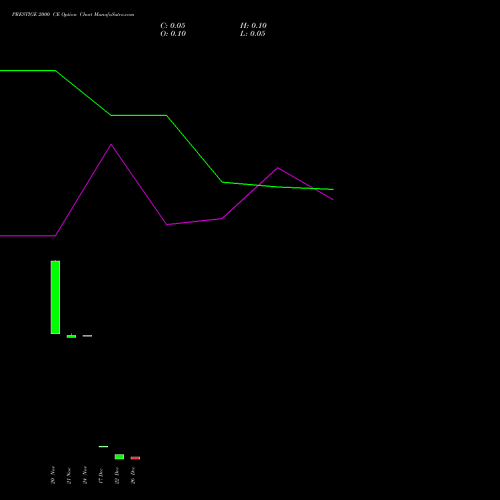Click the 'H: 0.10' high value
The width and height of the screenshot is (500, 500).
tap(253, 26)
